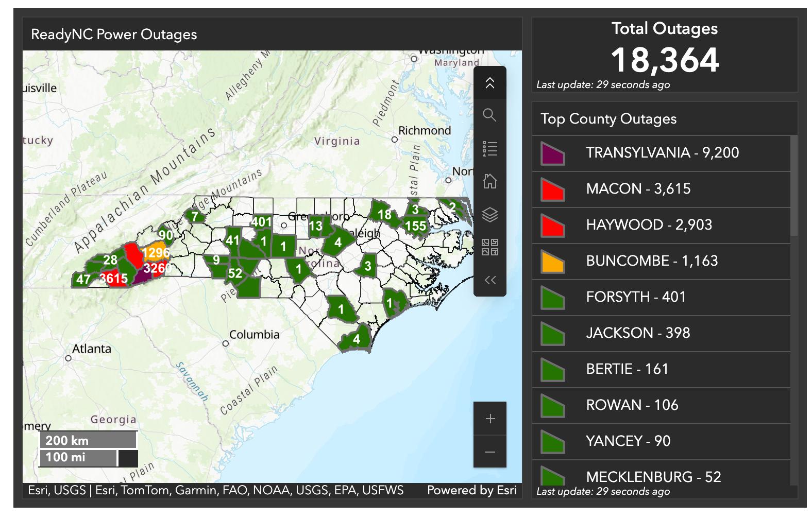The image size is (812, 519).
Task: Collapse toolbar with double left chevron
Action: pos(489,280)
